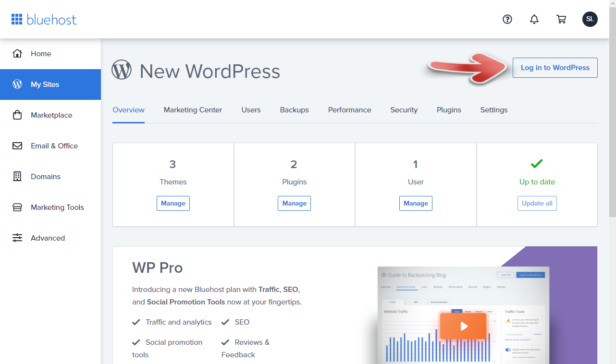Click the Advanced sliders icon
Image resolution: width=616 pixels, height=364 pixels.
pyautogui.click(x=17, y=238)
